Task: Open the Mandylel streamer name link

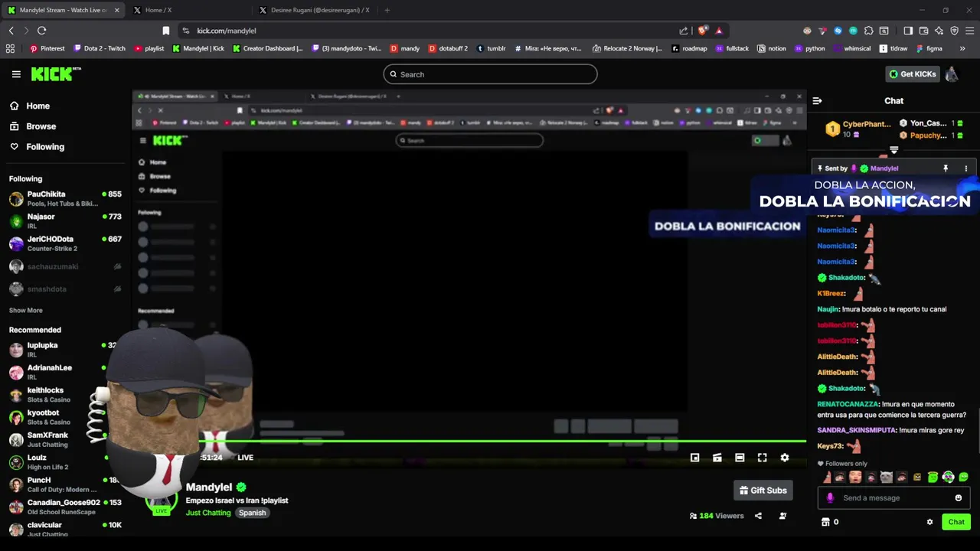Action: click(209, 487)
